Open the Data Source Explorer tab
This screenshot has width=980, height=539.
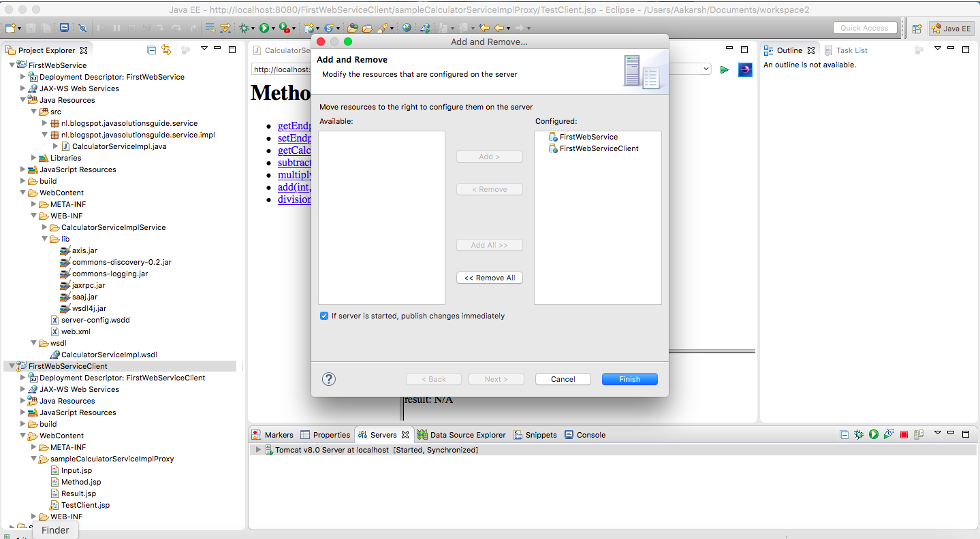tap(461, 435)
